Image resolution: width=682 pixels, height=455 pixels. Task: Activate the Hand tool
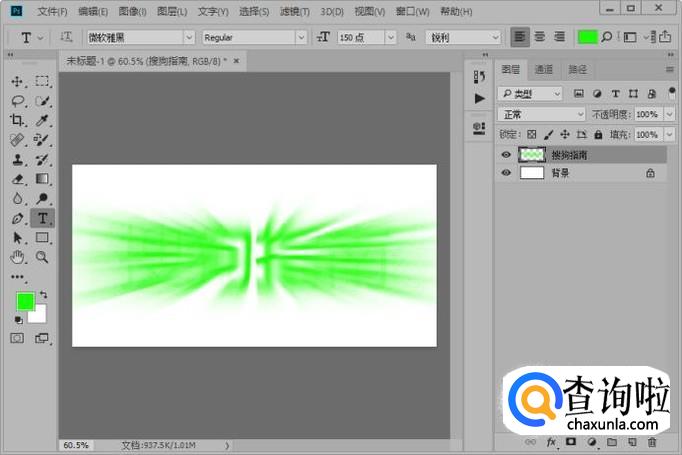pos(17,257)
